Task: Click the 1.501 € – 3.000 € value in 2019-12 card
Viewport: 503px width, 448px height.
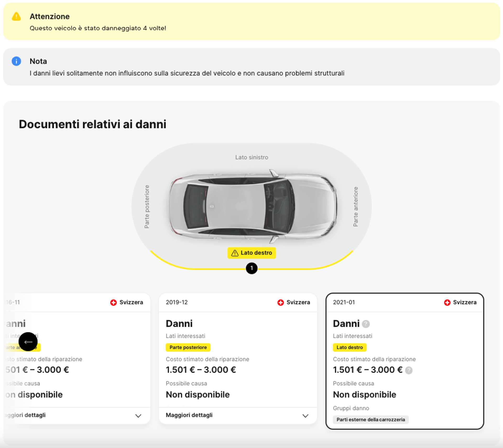Action: pos(201,370)
